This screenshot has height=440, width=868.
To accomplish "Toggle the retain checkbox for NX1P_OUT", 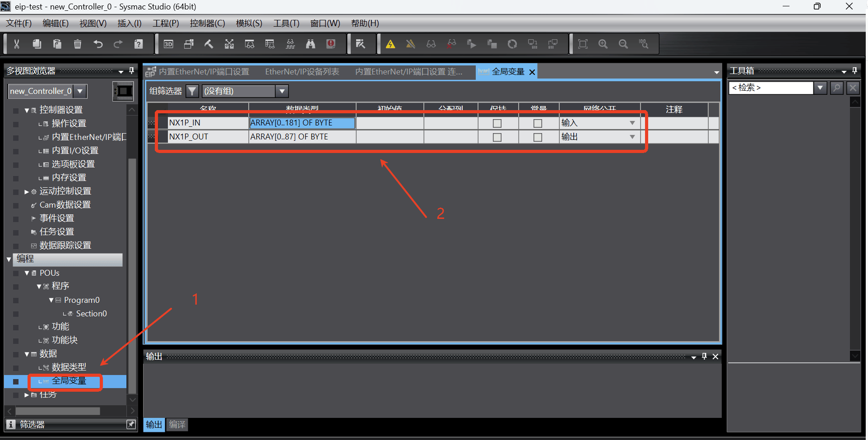I will [497, 137].
